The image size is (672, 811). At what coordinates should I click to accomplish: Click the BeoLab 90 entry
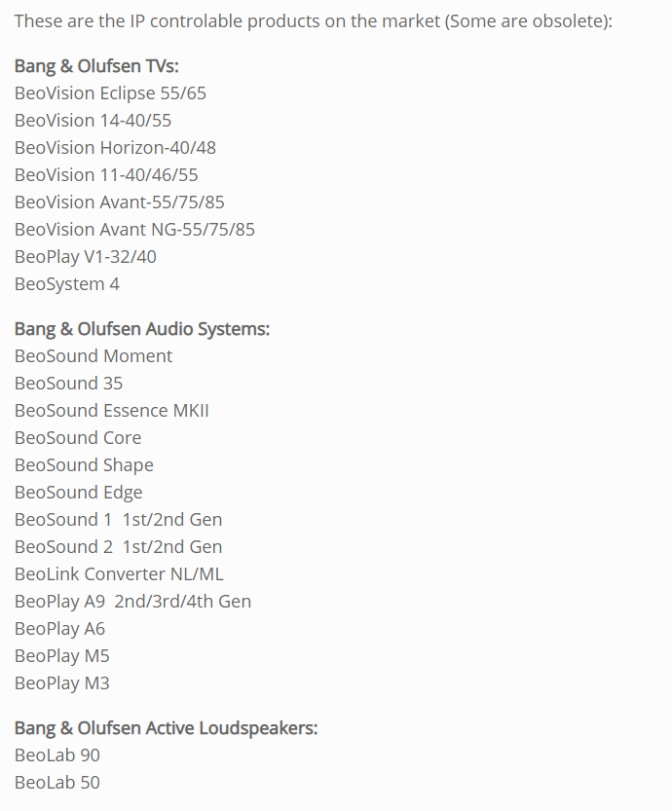tap(56, 756)
